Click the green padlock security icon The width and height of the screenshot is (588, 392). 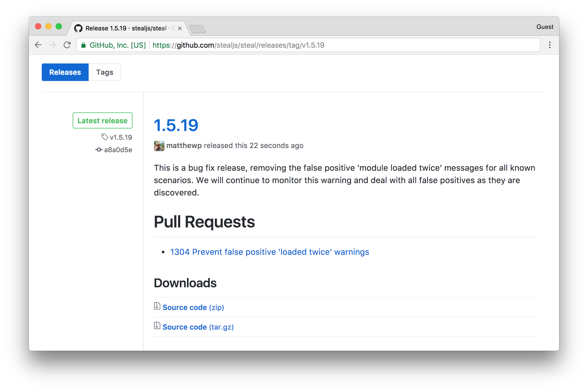(83, 45)
